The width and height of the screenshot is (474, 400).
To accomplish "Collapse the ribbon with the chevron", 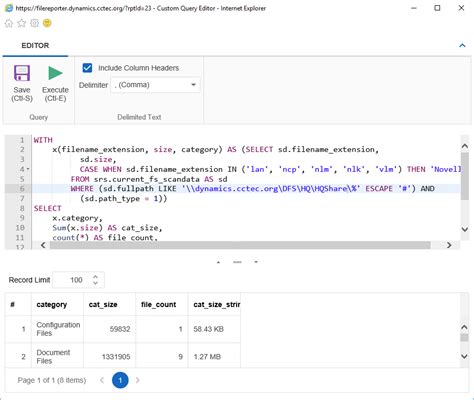I will (462, 45).
